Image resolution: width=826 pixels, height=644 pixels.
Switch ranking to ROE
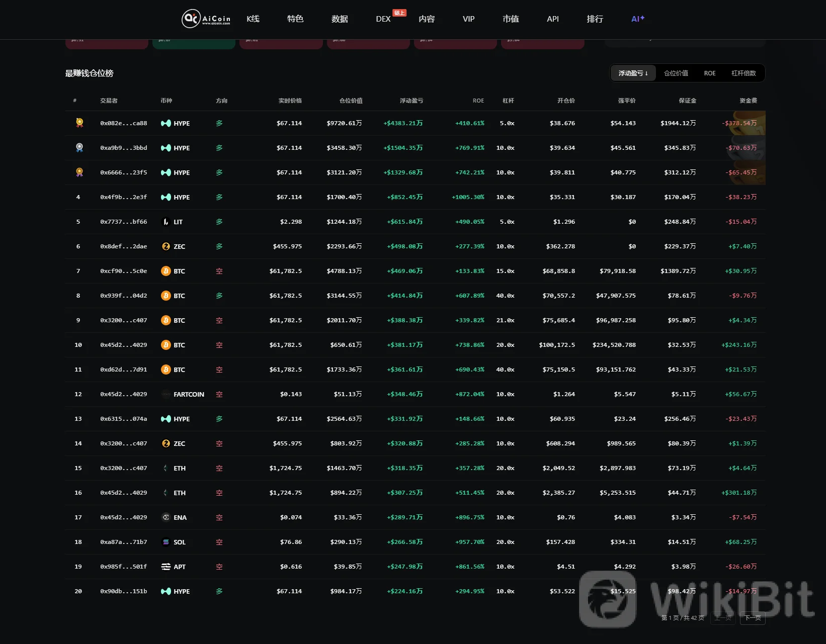click(x=710, y=73)
